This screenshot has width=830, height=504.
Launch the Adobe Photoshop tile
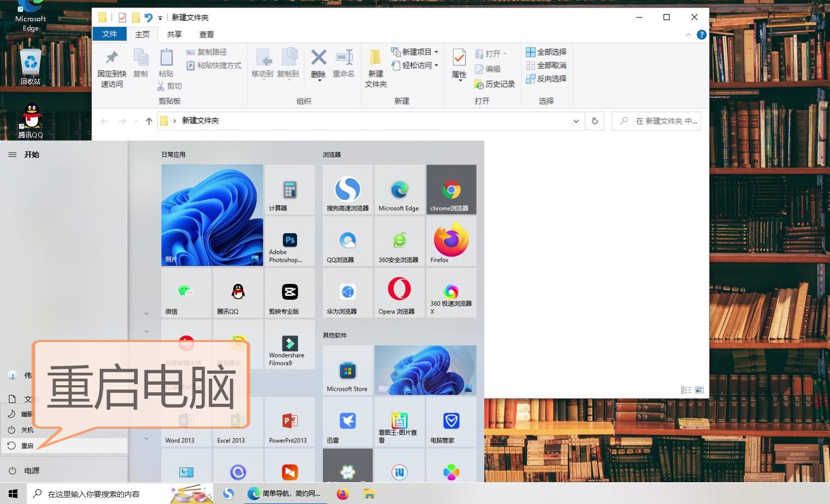(290, 241)
